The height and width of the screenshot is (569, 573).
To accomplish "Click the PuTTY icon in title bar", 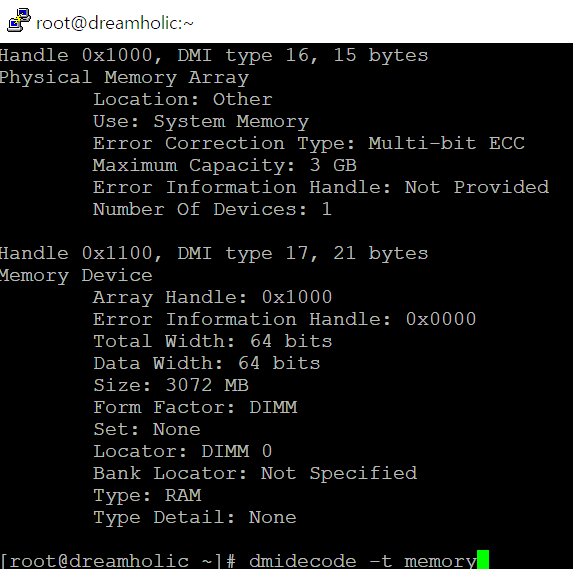I will click(19, 20).
